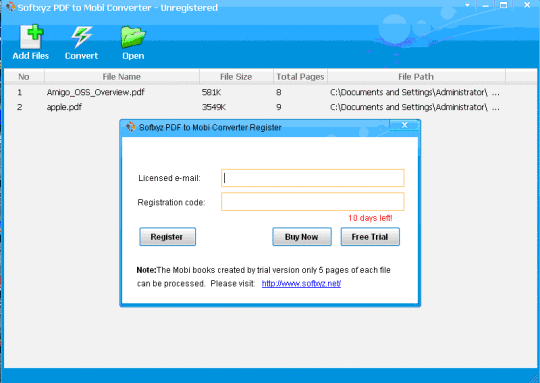Screen dimensions: 540x383
Task: Click the '10 days left!' red notice
Action: point(370,218)
